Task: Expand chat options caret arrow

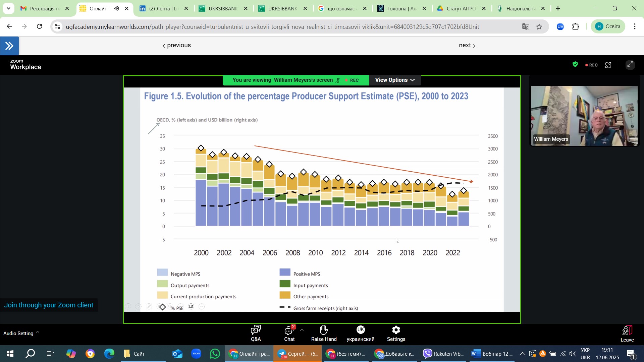Action: (302, 330)
